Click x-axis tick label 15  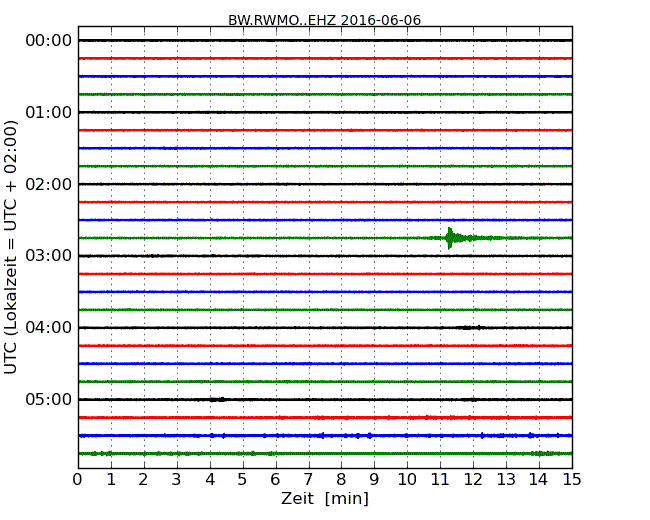(572, 479)
